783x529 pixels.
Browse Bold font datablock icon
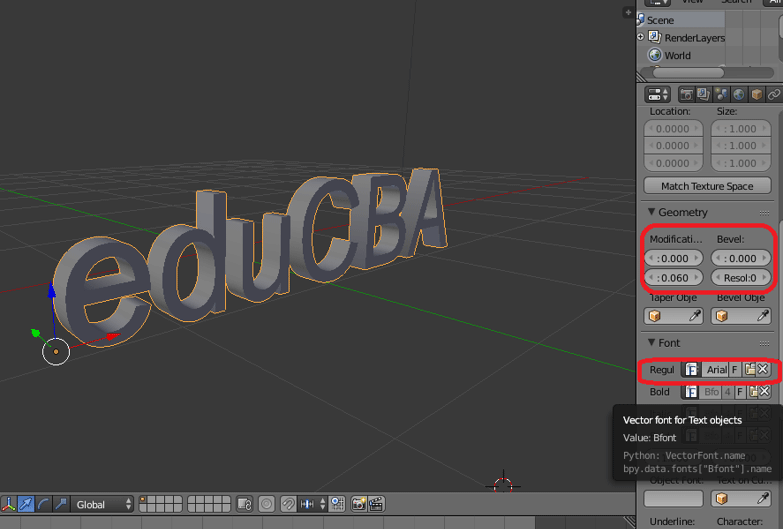pyautogui.click(x=691, y=392)
